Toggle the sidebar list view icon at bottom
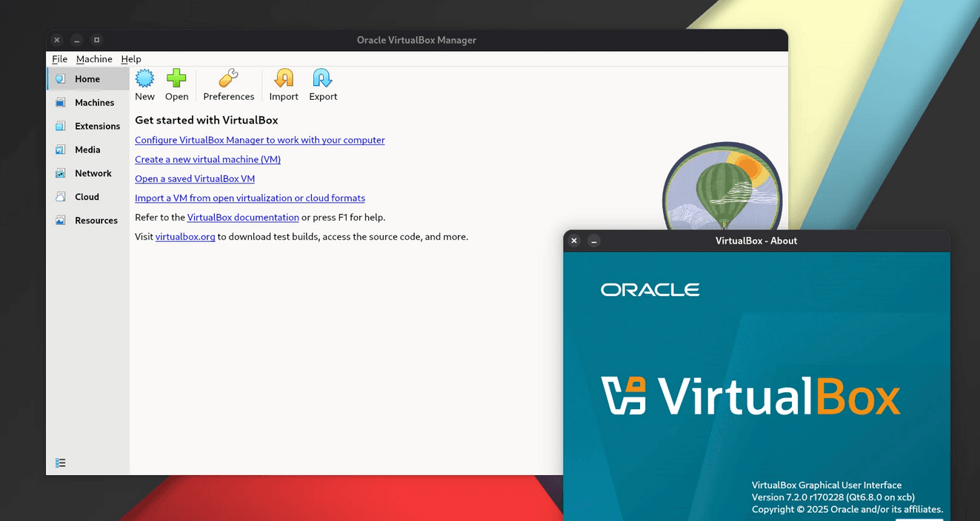 [x=61, y=463]
